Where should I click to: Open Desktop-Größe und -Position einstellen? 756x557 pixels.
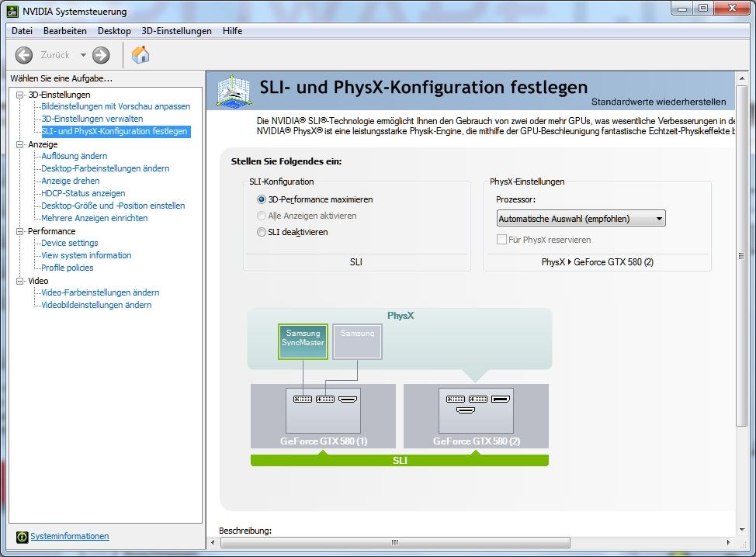(x=113, y=206)
